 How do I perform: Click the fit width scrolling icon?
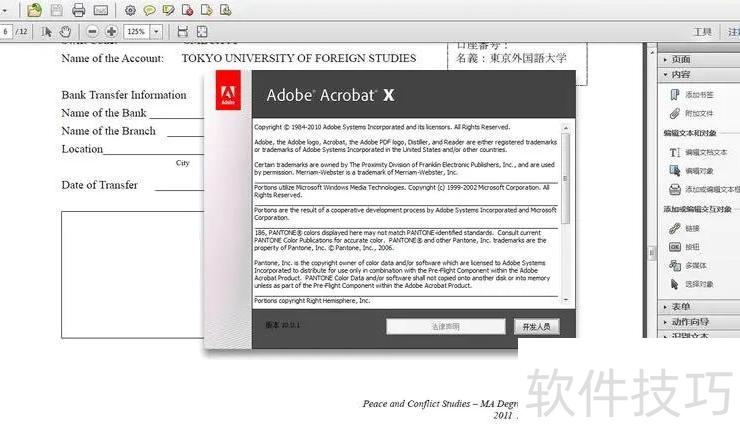(183, 32)
